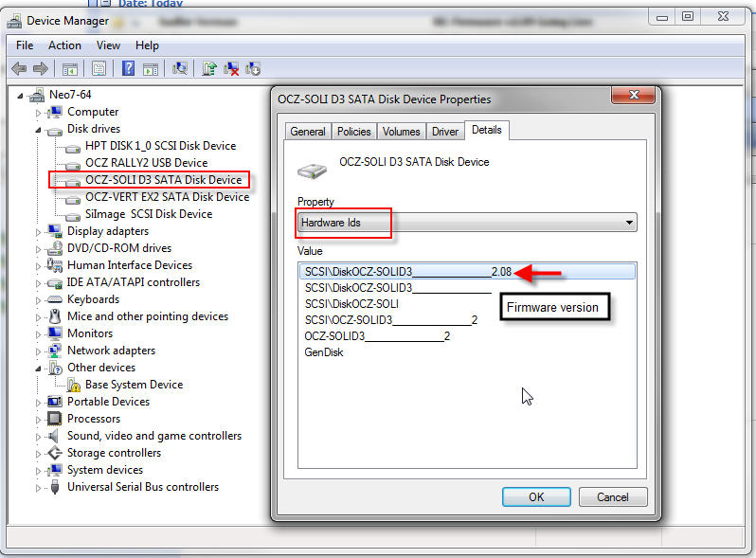Expand the Display adapters node
The image size is (756, 558).
[38, 232]
